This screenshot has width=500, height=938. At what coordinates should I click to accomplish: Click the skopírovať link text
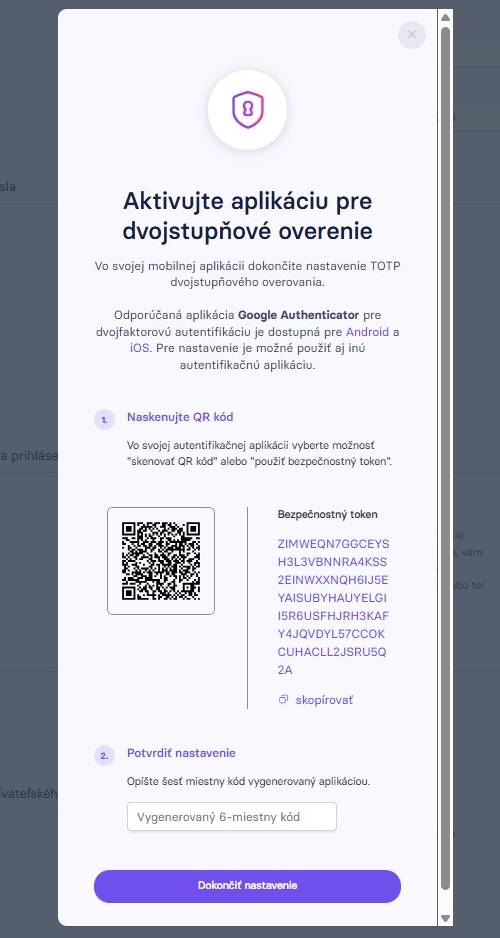(x=324, y=699)
